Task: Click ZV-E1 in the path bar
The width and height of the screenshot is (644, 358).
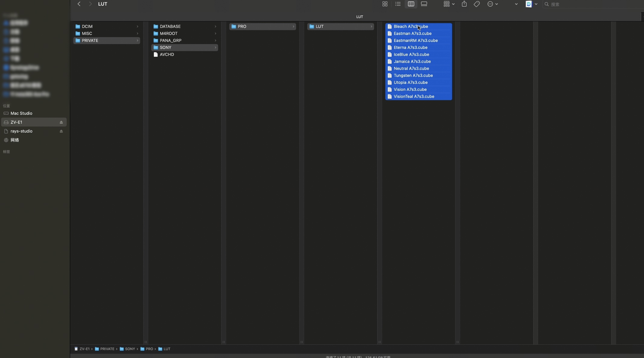Action: [82, 349]
